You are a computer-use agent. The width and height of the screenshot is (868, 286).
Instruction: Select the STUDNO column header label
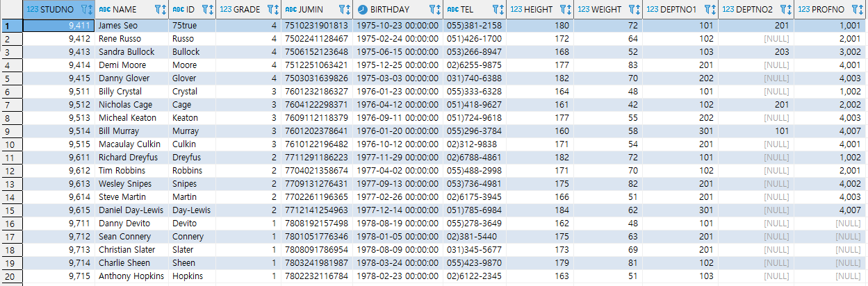click(57, 10)
